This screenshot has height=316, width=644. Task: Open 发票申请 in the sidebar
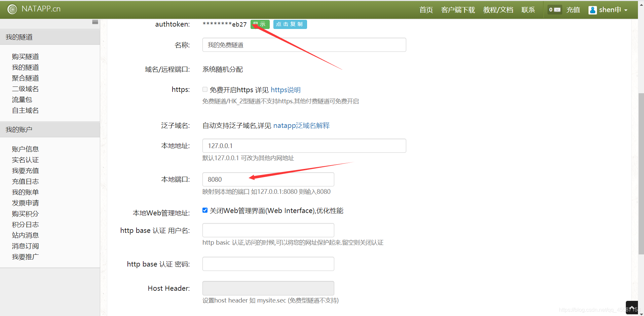click(x=25, y=203)
